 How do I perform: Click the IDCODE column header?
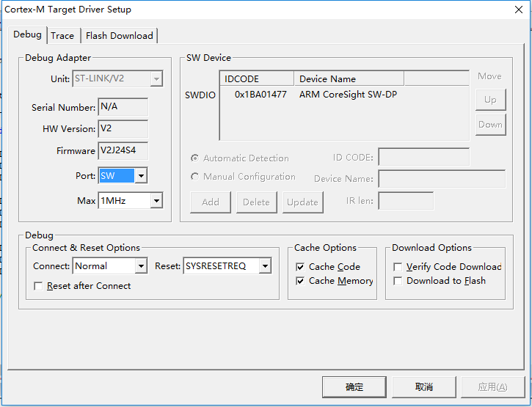[257, 78]
